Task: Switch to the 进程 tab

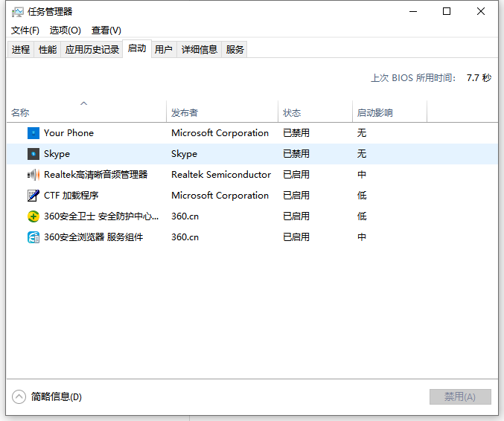Action: [x=21, y=49]
